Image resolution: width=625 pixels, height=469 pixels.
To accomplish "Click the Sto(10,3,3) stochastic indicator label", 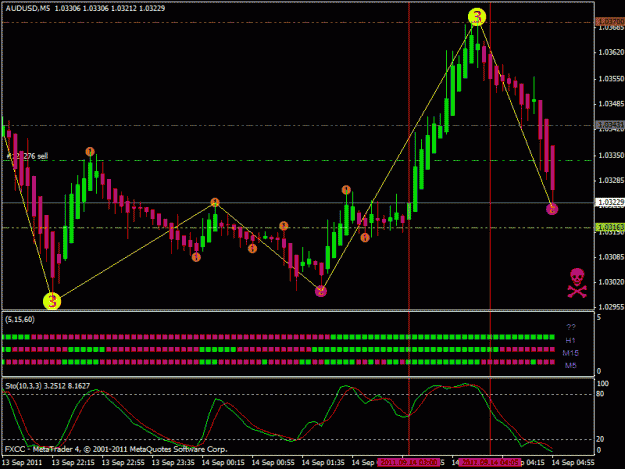I will click(47, 386).
